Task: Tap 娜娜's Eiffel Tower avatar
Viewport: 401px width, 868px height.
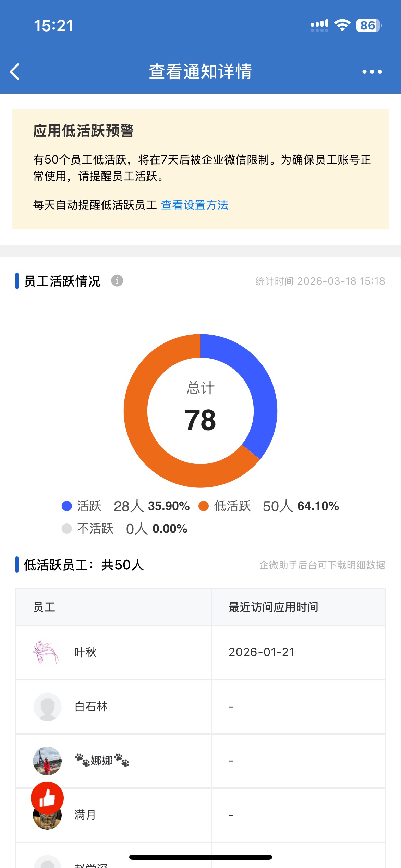Action: 47,761
